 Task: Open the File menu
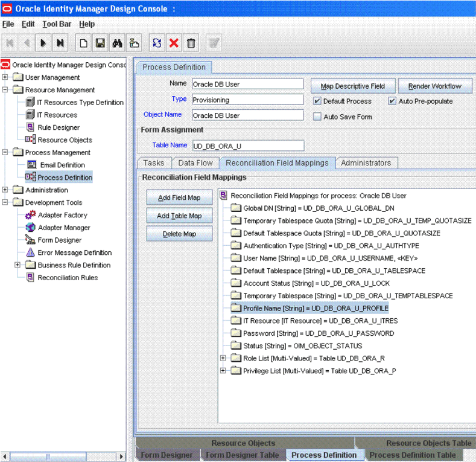coord(8,24)
